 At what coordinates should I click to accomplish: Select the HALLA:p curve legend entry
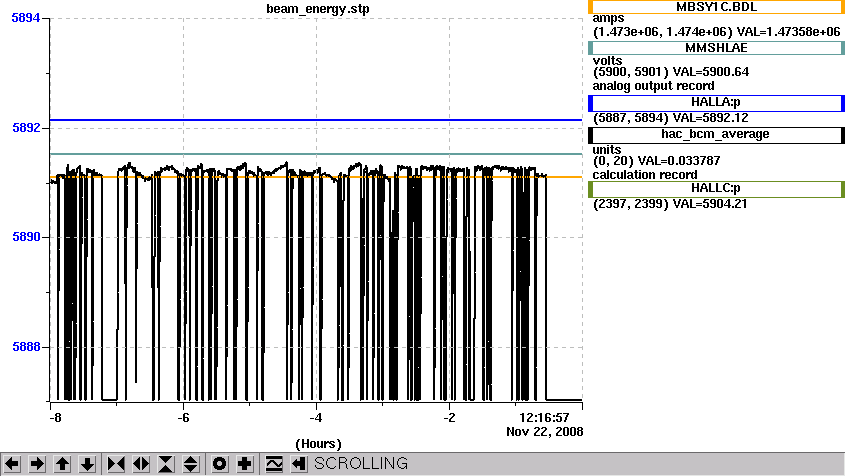click(716, 102)
